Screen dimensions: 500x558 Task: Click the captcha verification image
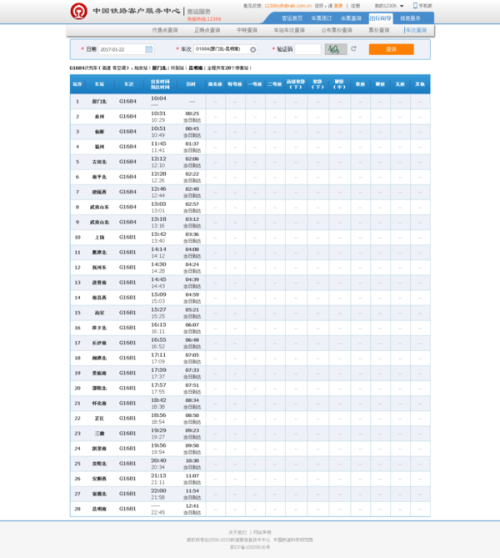(336, 49)
